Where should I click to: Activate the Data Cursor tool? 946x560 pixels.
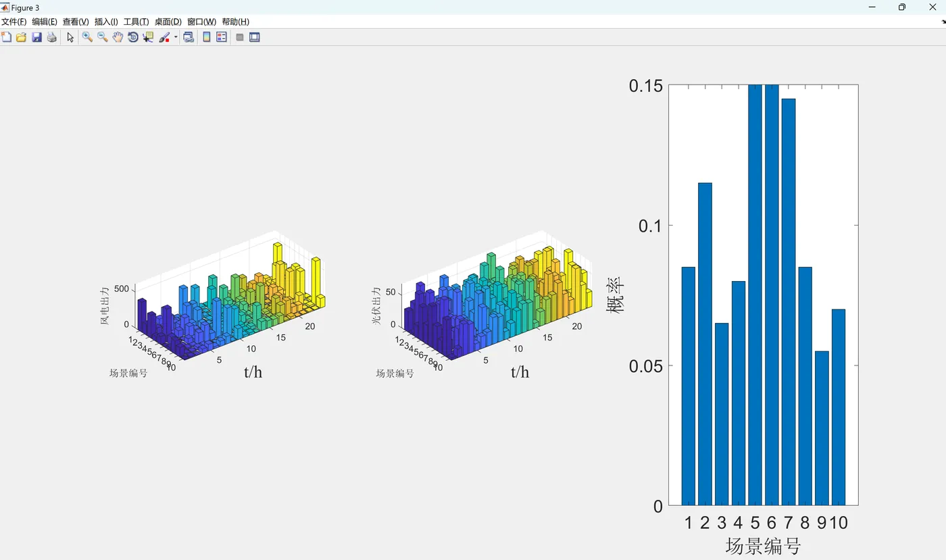click(x=148, y=37)
